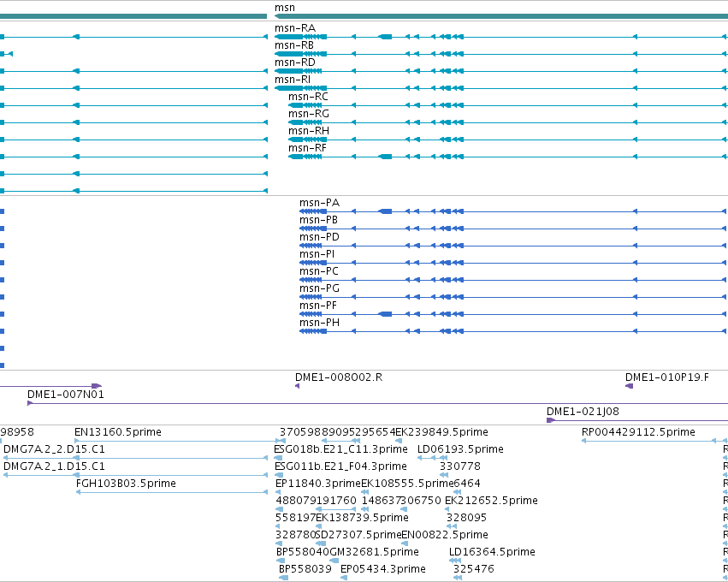This screenshot has width=728, height=582.
Task: Click the 328095 EST label
Action: tap(466, 518)
